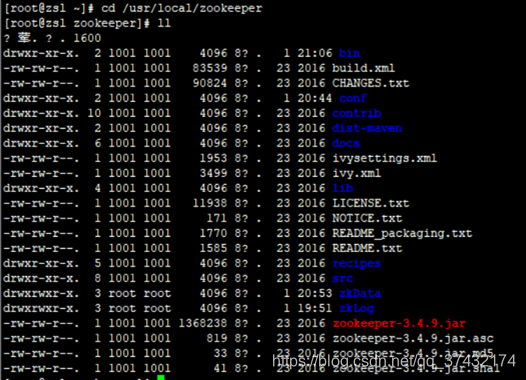This screenshot has height=380, width=526.
Task: Click the build.xml file name
Action: coord(363,68)
